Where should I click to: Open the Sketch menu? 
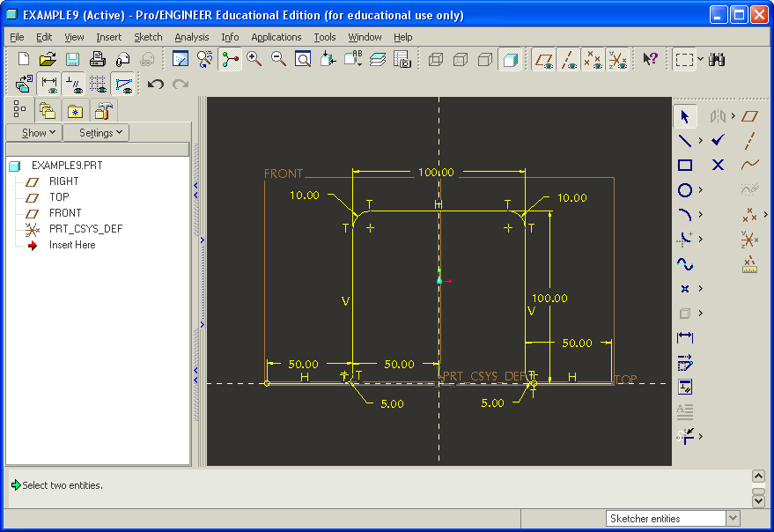(148, 37)
